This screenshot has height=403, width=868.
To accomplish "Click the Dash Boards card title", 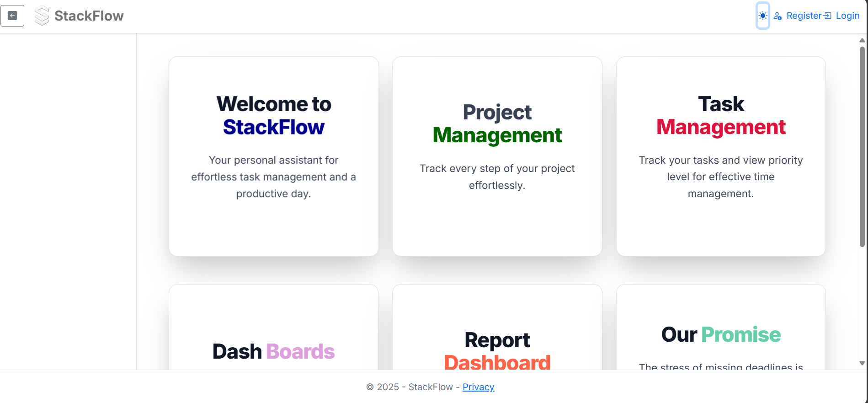I will (273, 351).
